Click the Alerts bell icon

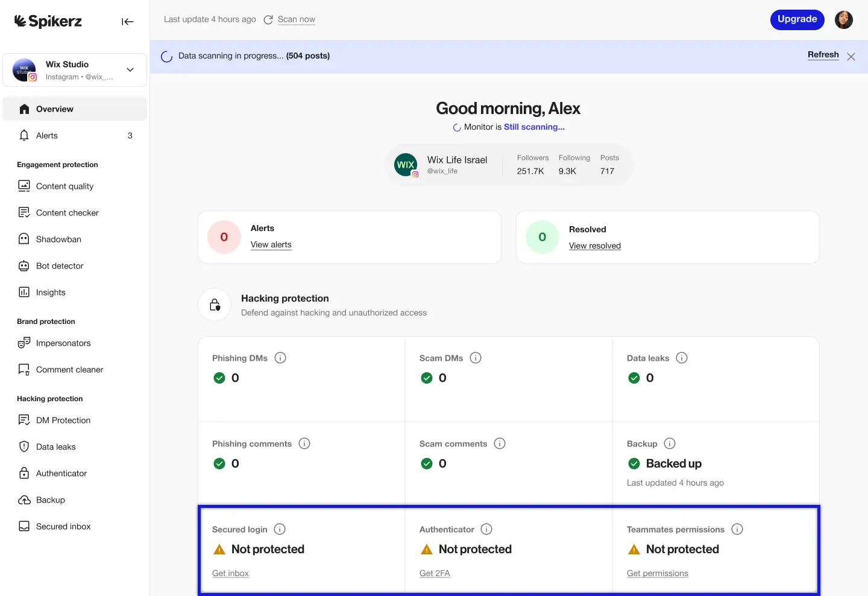click(24, 136)
